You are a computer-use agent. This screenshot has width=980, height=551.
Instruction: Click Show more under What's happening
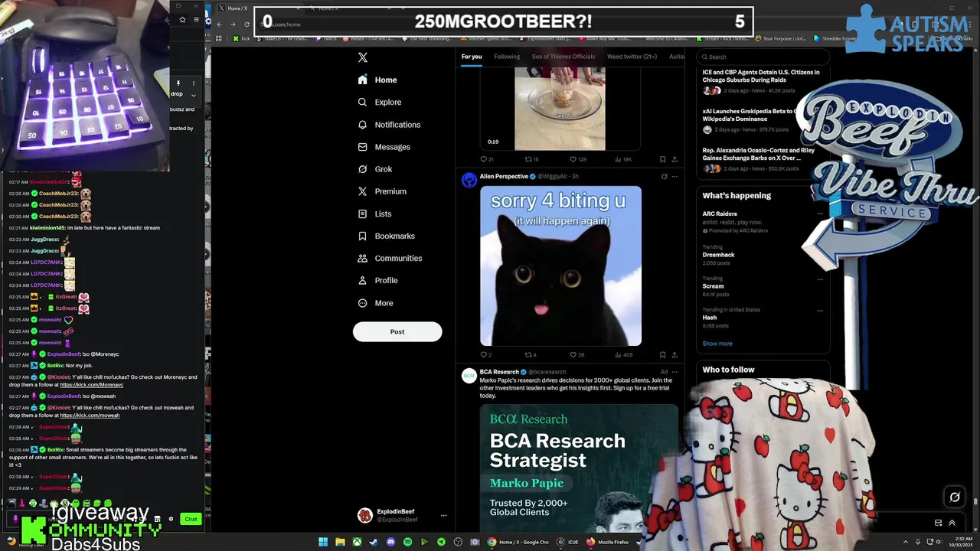(717, 344)
